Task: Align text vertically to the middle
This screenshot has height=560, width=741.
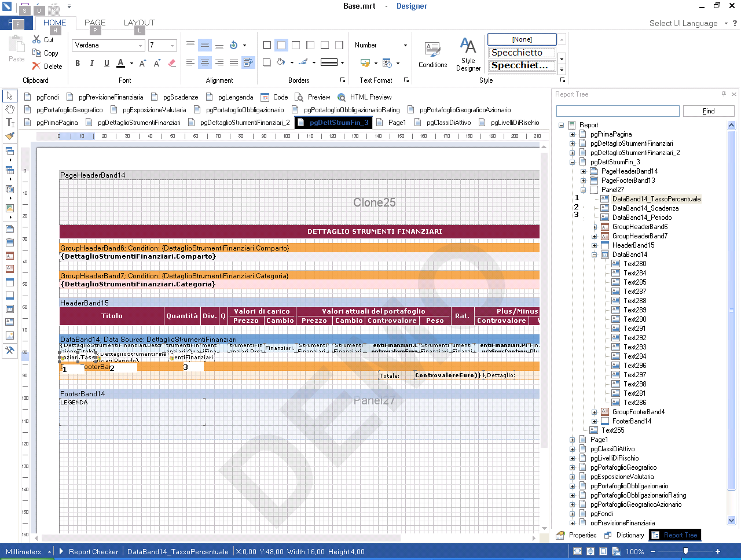Action: (x=205, y=45)
